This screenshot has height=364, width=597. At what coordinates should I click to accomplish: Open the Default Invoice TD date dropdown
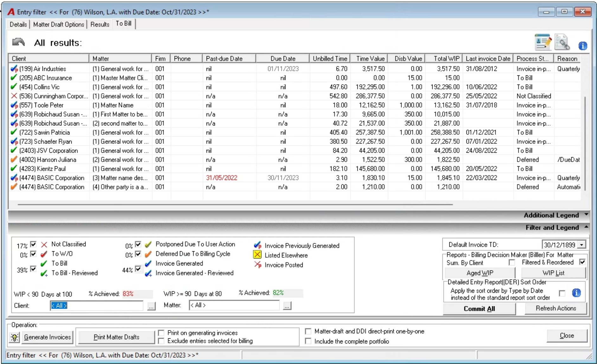click(x=582, y=245)
